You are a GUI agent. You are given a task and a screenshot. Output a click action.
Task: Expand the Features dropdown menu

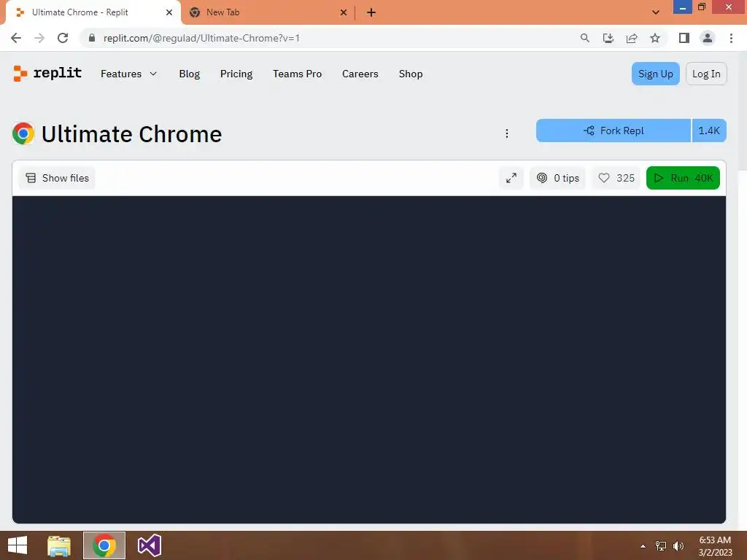[128, 74]
